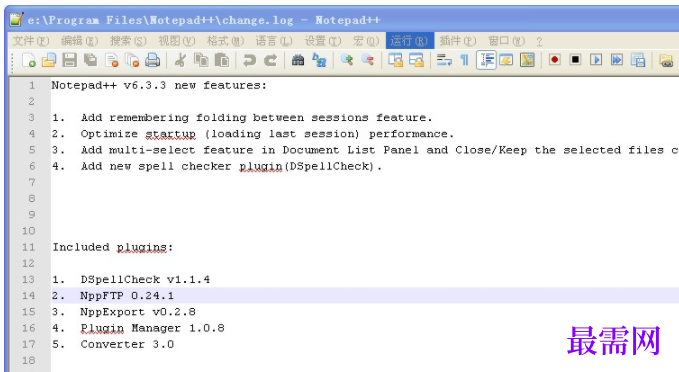Click the Open file folder icon
Image resolution: width=679 pixels, height=372 pixels.
click(49, 60)
